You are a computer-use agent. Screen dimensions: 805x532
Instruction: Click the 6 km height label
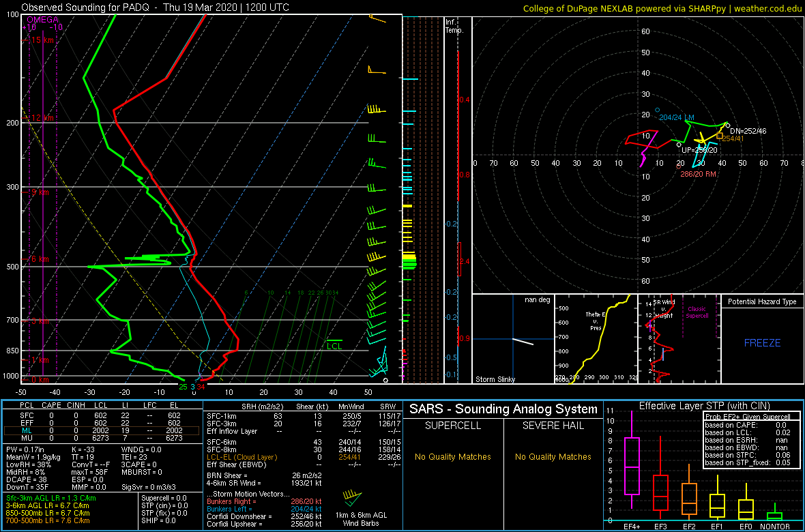(40, 259)
